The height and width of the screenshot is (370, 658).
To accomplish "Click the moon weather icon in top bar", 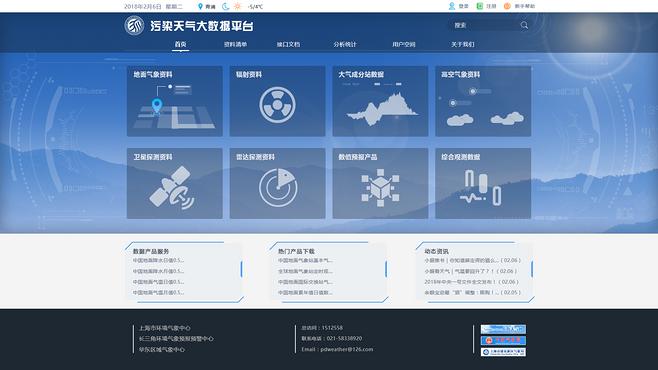I will (226, 6).
